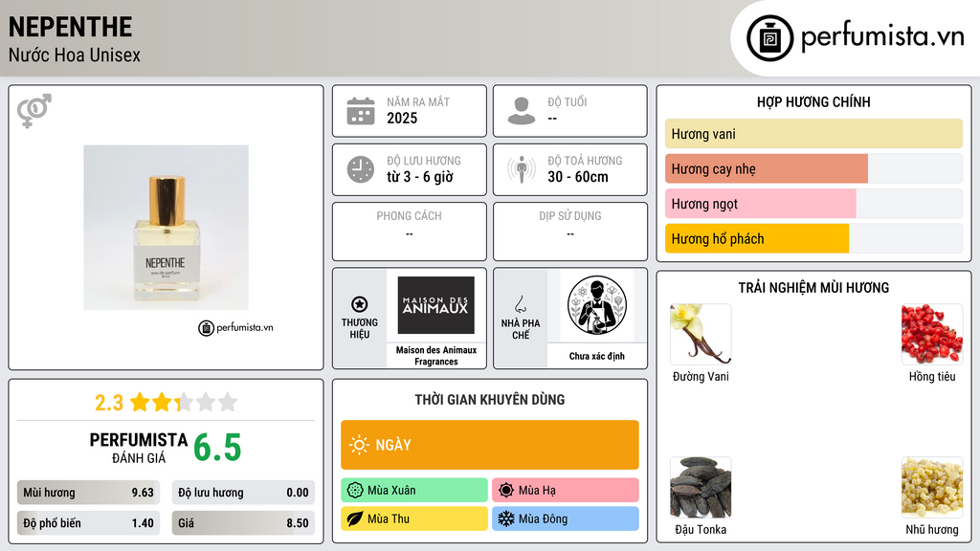Open the Hồng tiêu note image
Screen dimensions: 980x551
[932, 334]
